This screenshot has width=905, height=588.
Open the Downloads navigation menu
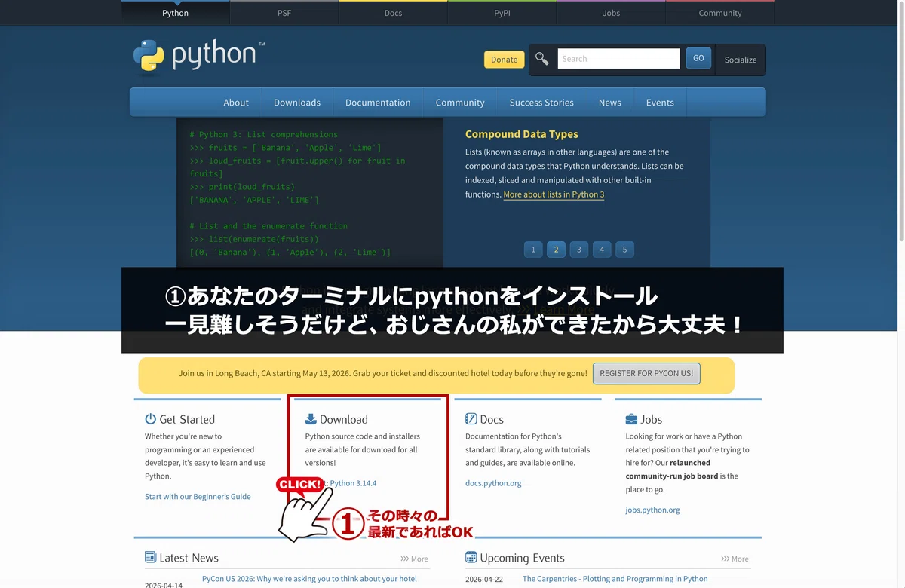[x=297, y=103]
